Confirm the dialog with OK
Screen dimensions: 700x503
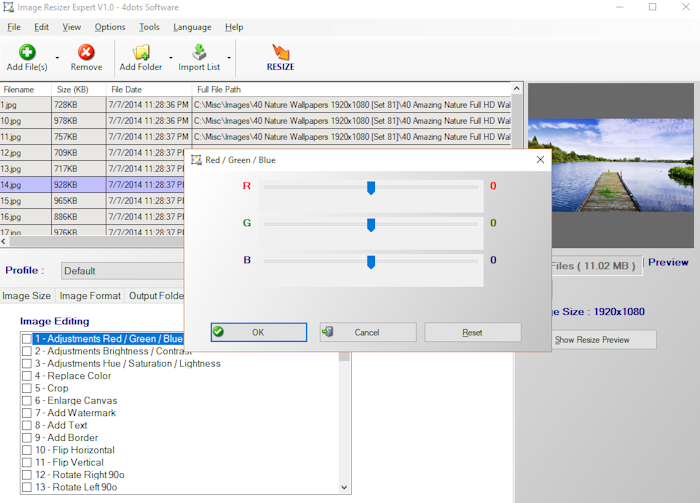(x=258, y=332)
